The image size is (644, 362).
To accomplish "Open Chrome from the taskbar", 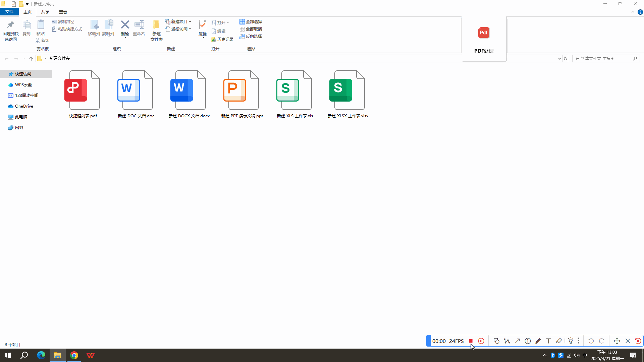I will [x=74, y=355].
